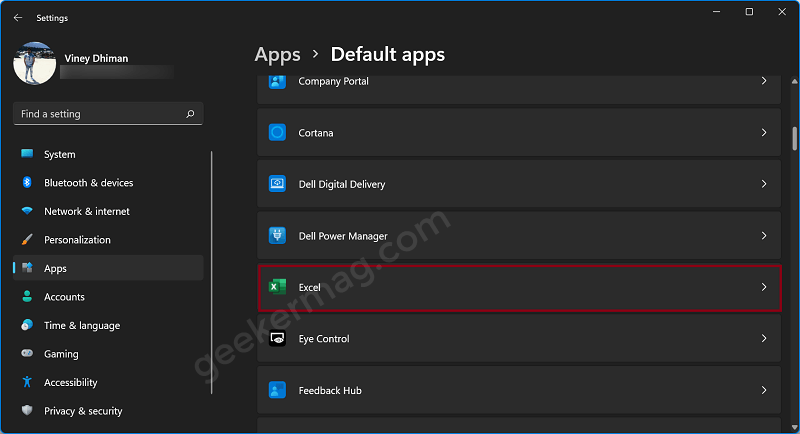Click the Eye Control icon

coord(278,339)
